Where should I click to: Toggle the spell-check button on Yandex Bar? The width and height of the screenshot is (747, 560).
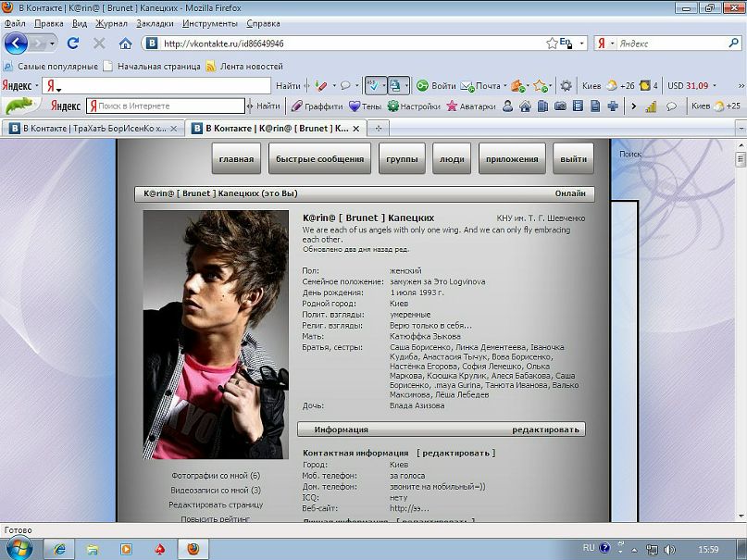[372, 86]
